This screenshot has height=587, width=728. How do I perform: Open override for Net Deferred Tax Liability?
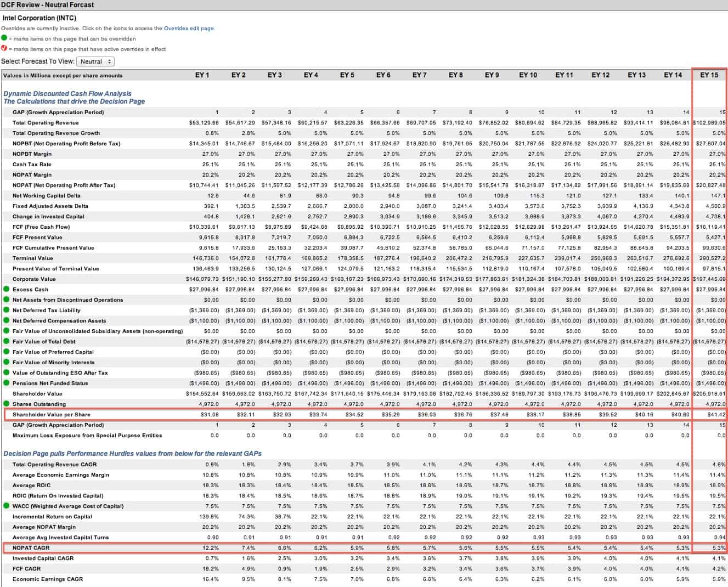(x=6, y=310)
